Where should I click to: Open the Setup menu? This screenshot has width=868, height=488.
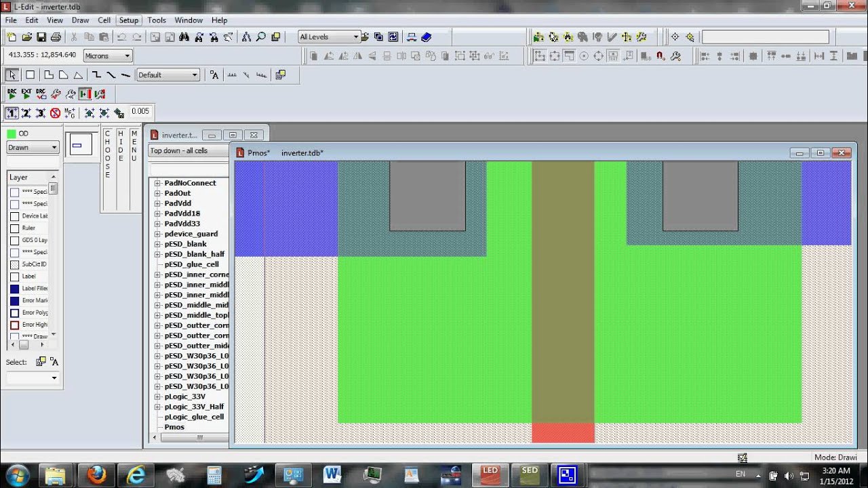tap(128, 20)
